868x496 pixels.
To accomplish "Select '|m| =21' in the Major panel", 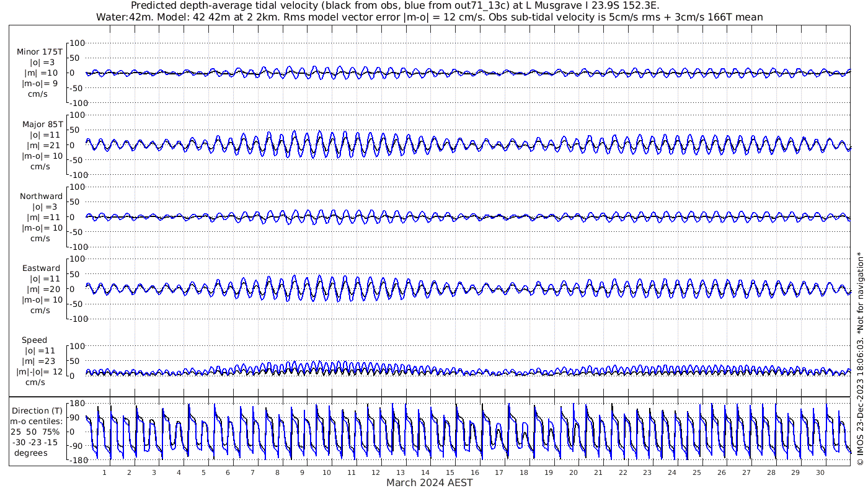I will (41, 145).
